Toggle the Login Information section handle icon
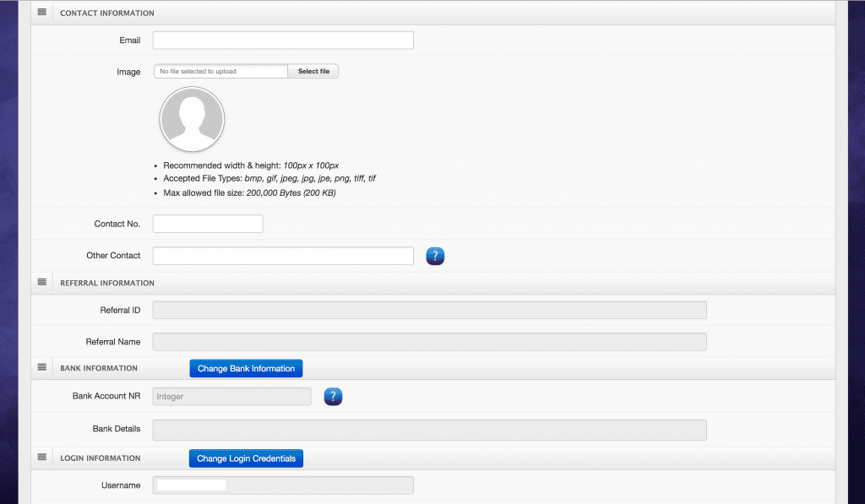865x504 pixels. pos(42,457)
